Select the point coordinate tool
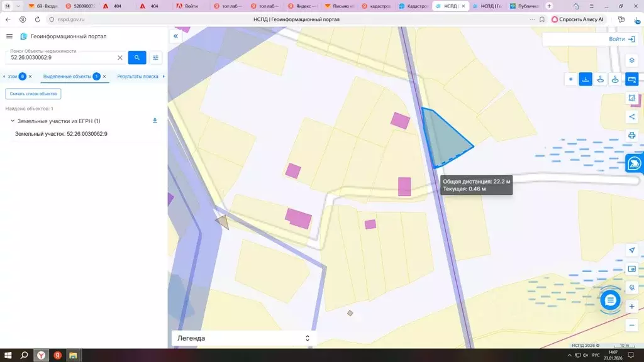The width and height of the screenshot is (644, 362). (x=570, y=79)
